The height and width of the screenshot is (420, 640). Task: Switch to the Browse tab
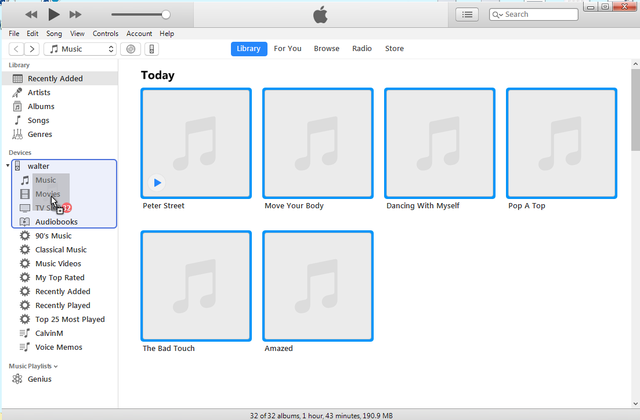[327, 49]
